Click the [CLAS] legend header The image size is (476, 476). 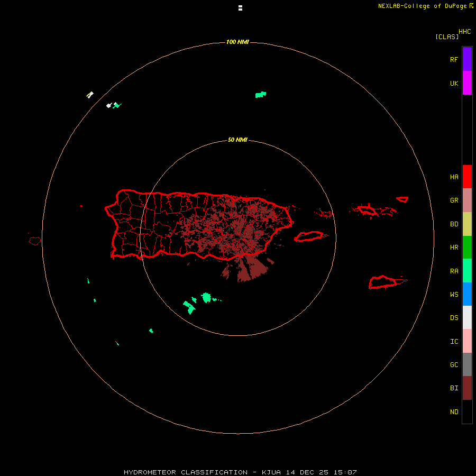click(447, 36)
